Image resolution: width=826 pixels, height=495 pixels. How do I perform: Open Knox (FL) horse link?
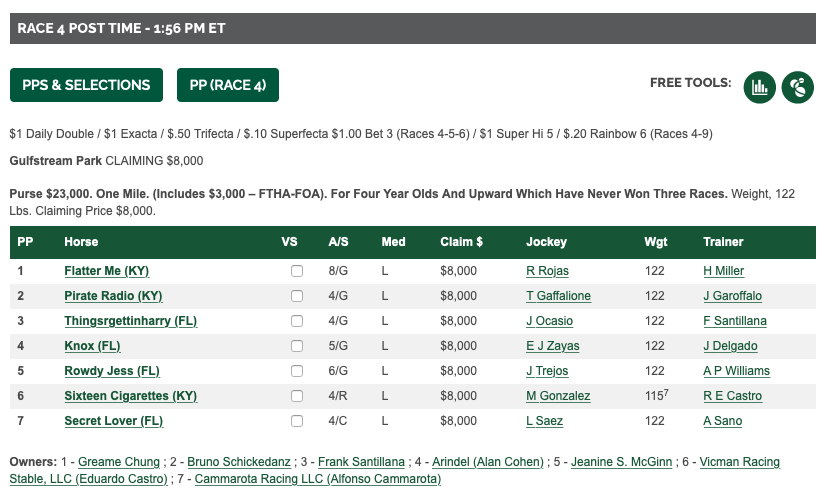pos(92,346)
